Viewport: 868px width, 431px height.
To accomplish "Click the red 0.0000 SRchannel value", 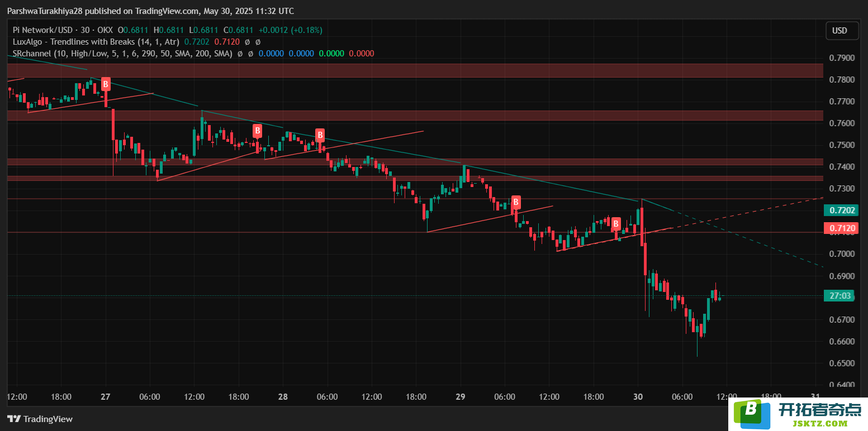I will point(362,54).
